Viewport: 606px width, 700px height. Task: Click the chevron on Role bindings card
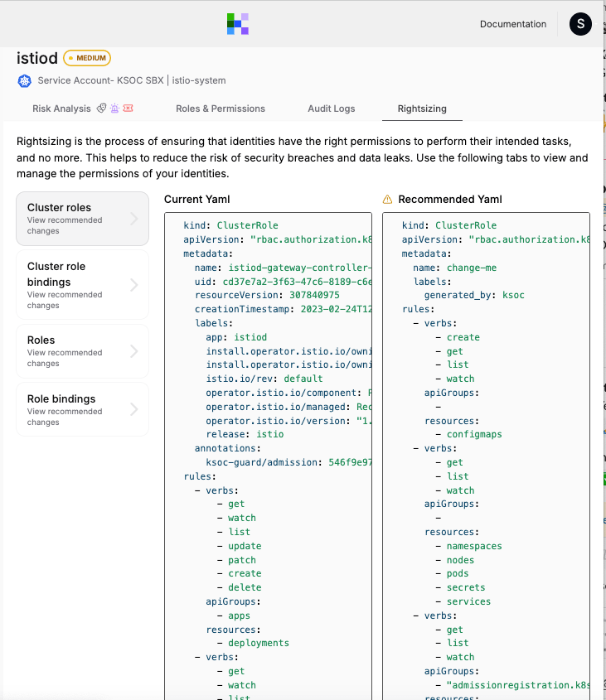coord(134,409)
